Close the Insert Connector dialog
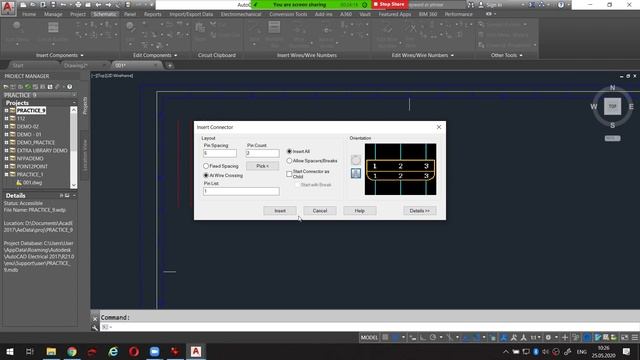The height and width of the screenshot is (360, 640). [439, 127]
